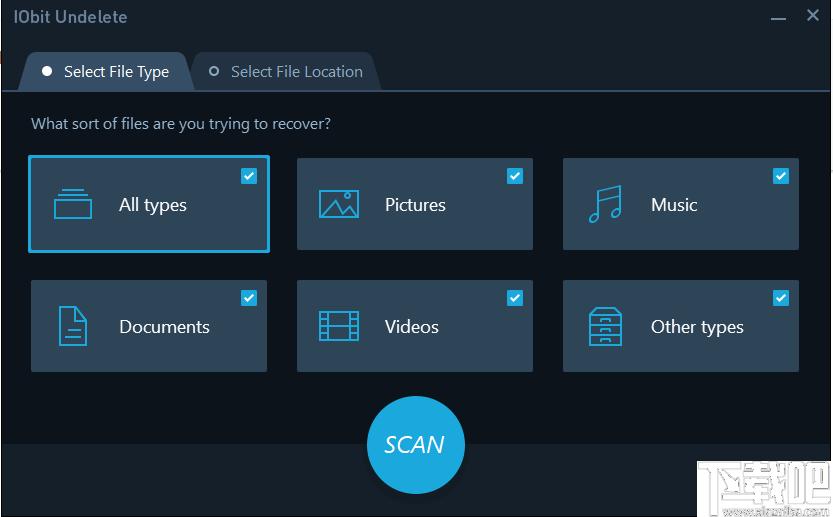Click the Documents page icon

click(x=73, y=326)
